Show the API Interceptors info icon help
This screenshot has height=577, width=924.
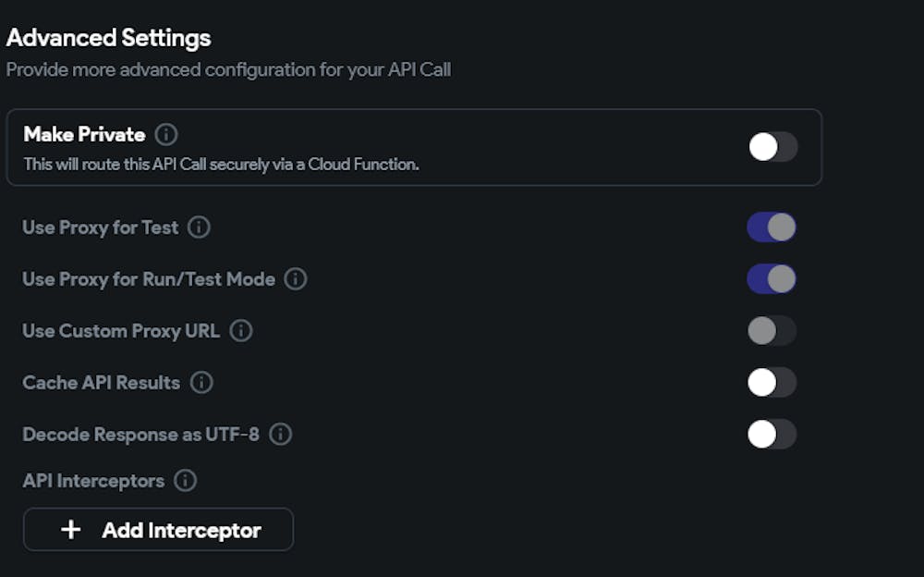186,481
